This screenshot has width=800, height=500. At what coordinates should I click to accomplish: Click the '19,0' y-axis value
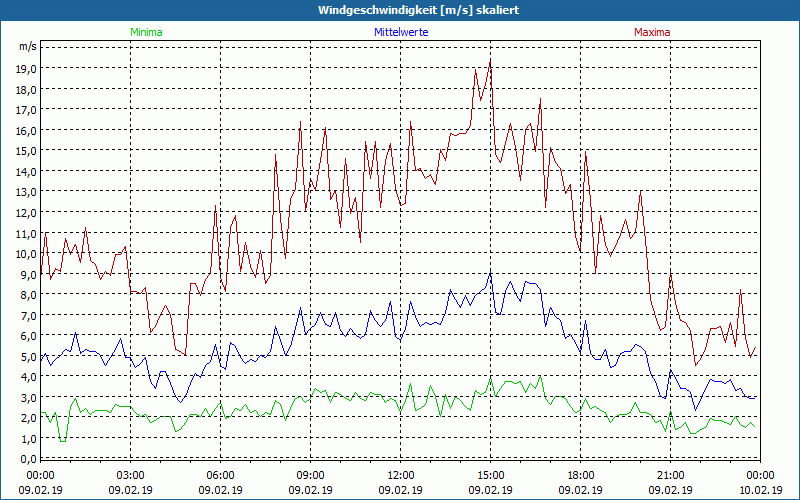pos(28,69)
